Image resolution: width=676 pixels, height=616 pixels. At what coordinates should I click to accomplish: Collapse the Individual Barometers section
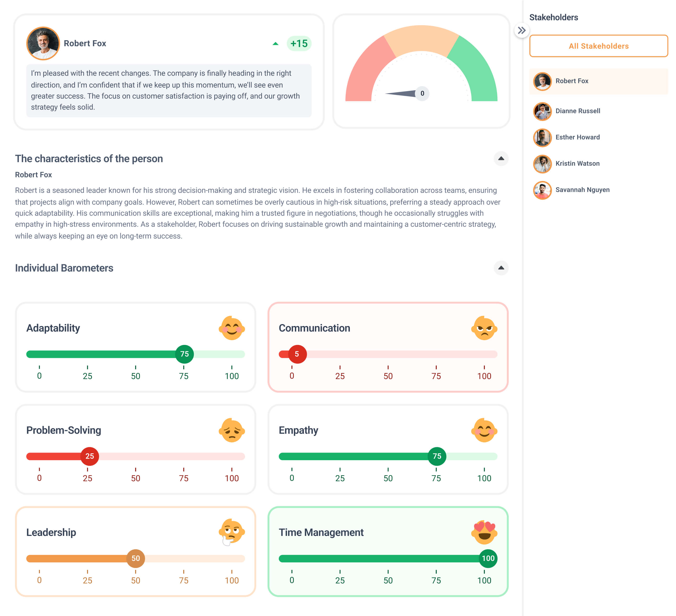[501, 268]
